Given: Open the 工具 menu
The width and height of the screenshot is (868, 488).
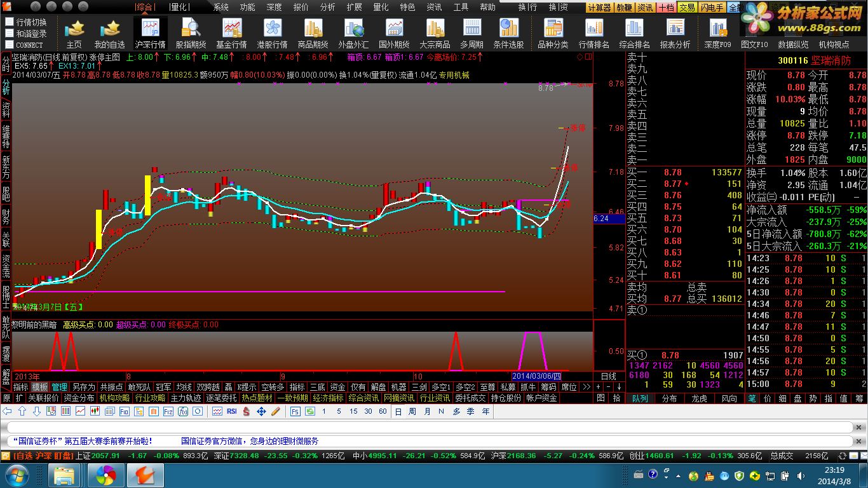Looking at the screenshot, I should coord(461,7).
